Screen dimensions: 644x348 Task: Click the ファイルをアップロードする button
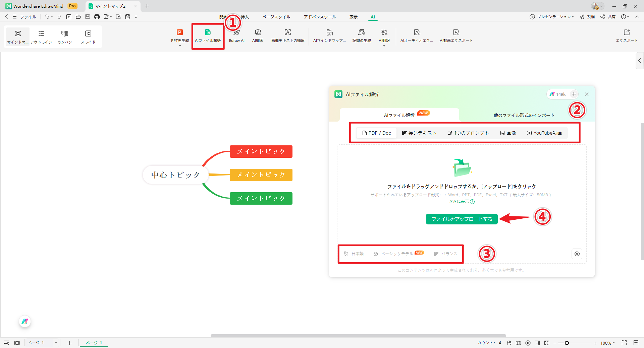(x=462, y=219)
